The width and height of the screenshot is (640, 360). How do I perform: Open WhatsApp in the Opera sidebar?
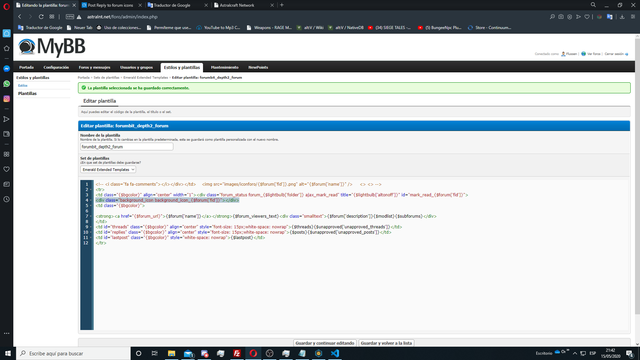(x=7, y=84)
